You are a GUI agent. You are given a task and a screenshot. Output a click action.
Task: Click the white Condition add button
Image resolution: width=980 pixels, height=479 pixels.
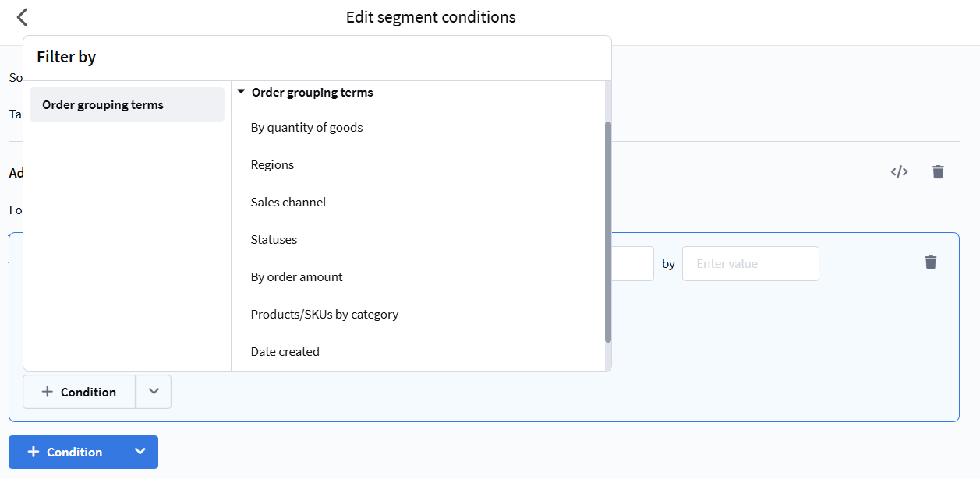pyautogui.click(x=79, y=392)
